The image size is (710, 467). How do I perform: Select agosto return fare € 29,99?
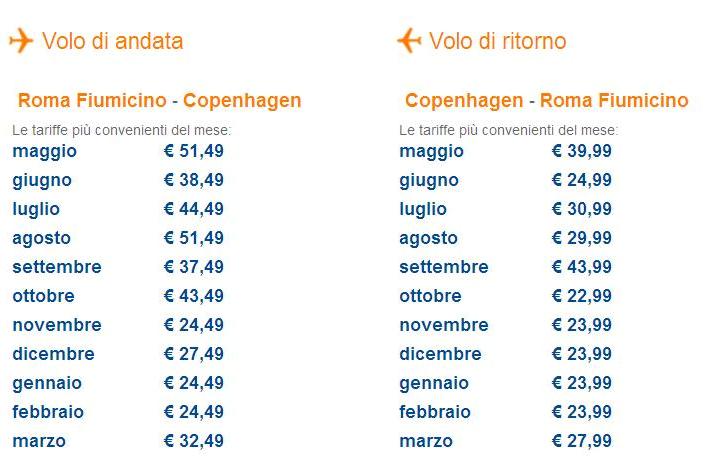tap(582, 238)
